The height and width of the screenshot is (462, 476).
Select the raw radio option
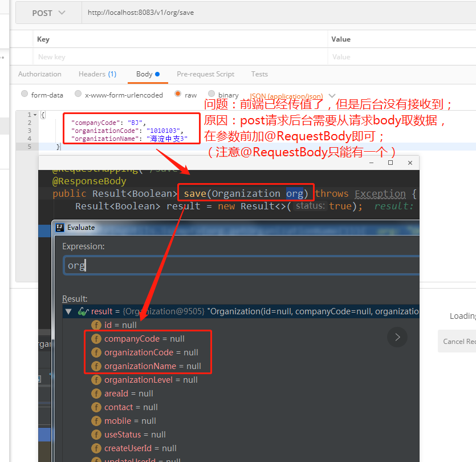[x=178, y=94]
